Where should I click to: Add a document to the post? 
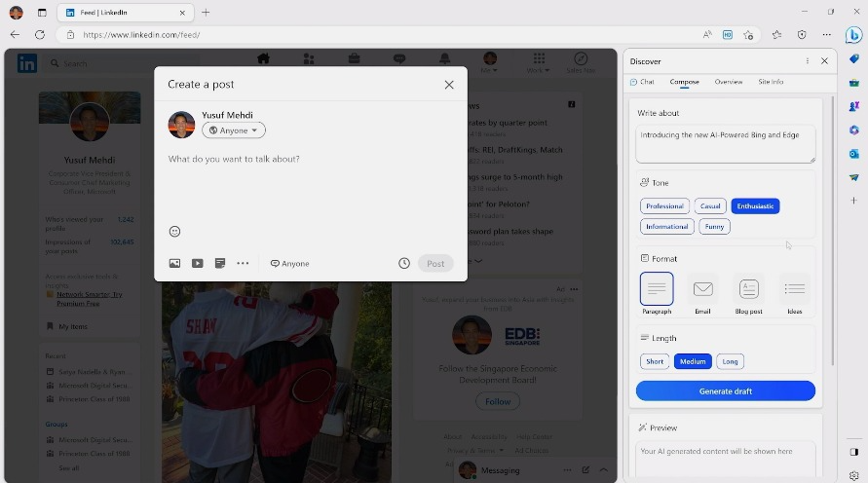(x=220, y=263)
